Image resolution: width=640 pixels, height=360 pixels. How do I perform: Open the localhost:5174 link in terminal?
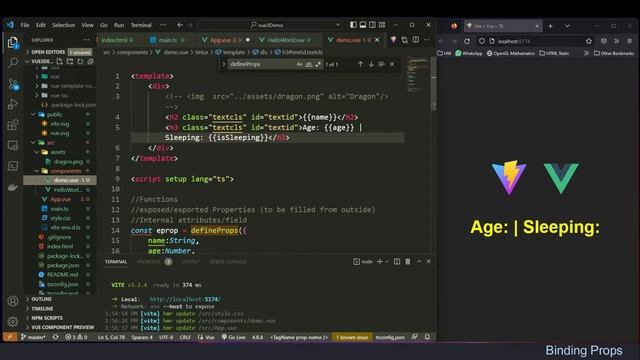click(x=185, y=299)
